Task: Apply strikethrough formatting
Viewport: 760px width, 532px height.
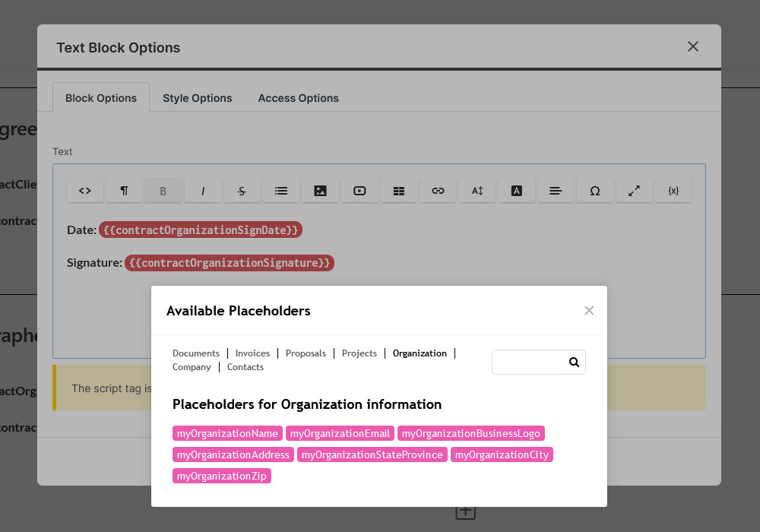Action: (x=242, y=191)
